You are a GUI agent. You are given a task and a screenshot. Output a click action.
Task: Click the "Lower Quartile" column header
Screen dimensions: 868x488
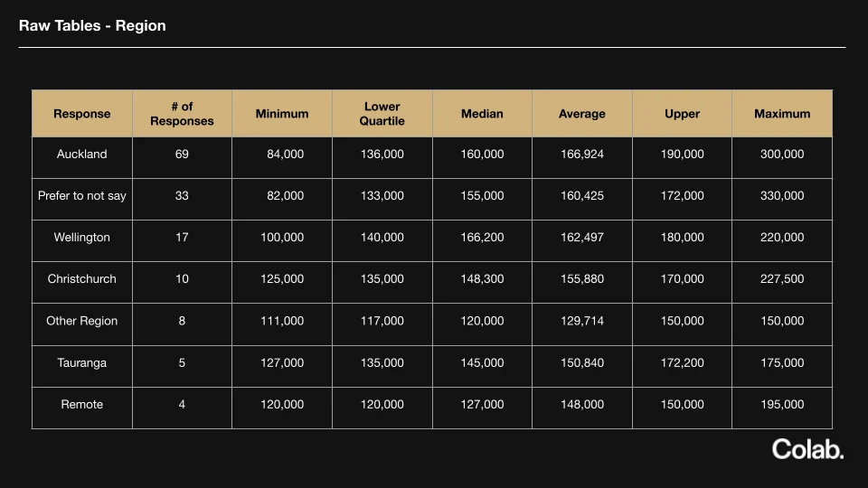coord(382,114)
